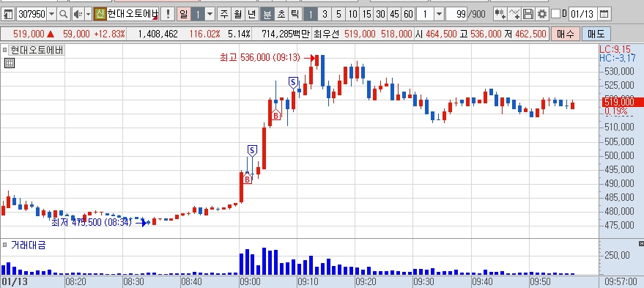Open chart settings gear icon
This screenshot has width=644, height=288.
tap(542, 15)
